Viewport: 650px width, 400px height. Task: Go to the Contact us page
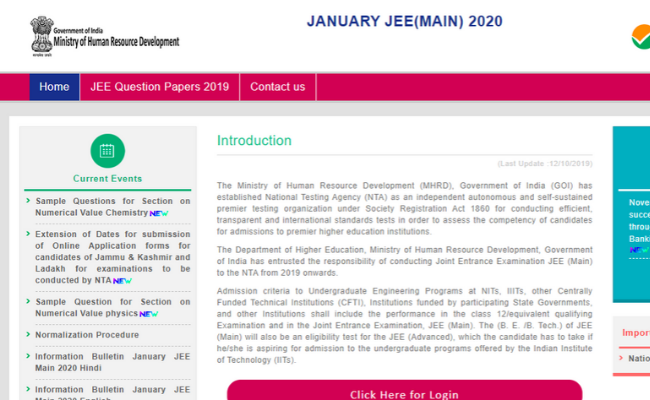coord(277,87)
